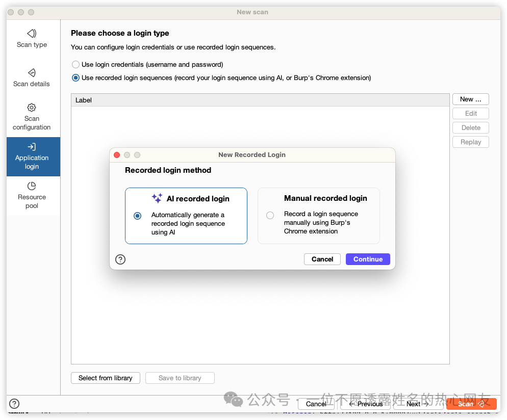
Task: Select Use login credentials radio option
Action: pyautogui.click(x=75, y=65)
